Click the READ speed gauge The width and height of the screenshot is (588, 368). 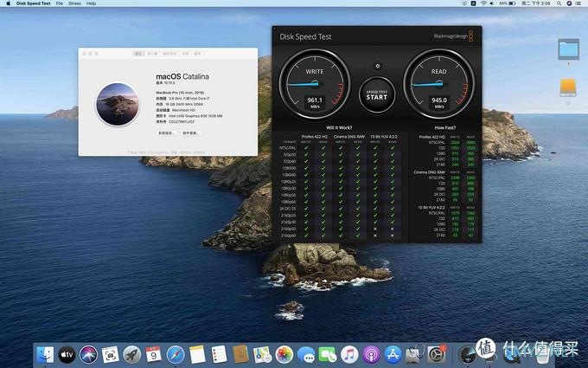[439, 84]
